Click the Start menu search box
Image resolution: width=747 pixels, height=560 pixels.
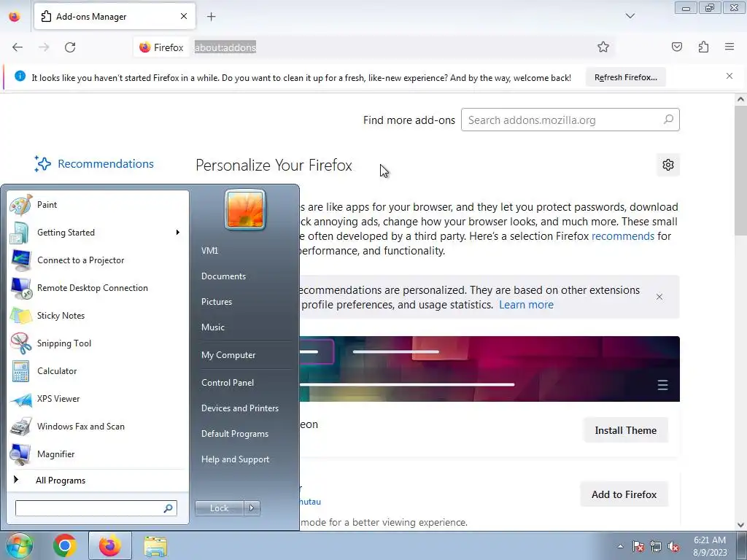click(x=96, y=508)
